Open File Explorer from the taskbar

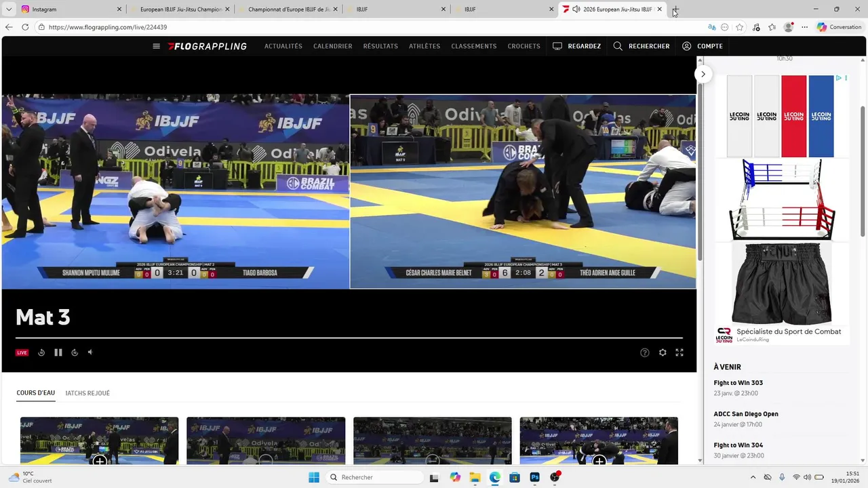(475, 477)
